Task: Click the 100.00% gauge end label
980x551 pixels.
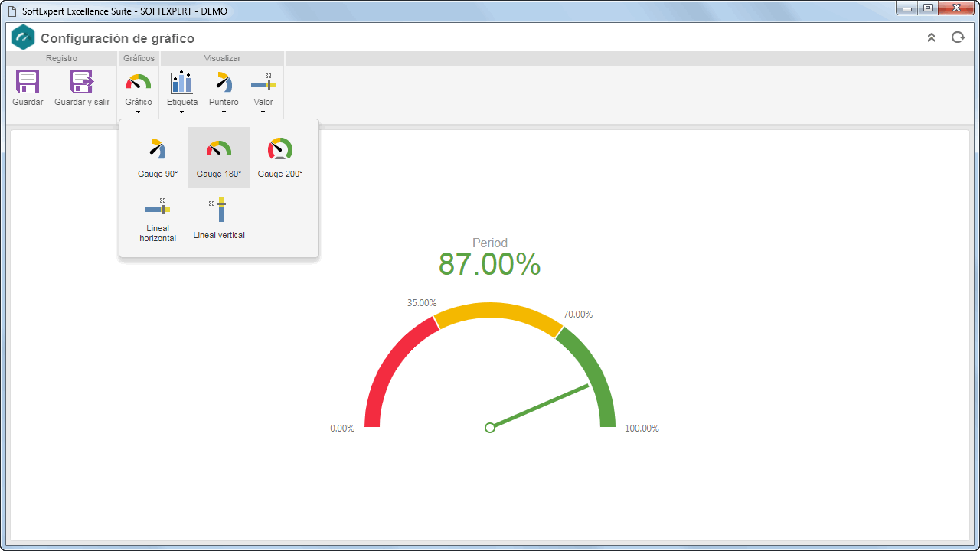Action: coord(642,429)
